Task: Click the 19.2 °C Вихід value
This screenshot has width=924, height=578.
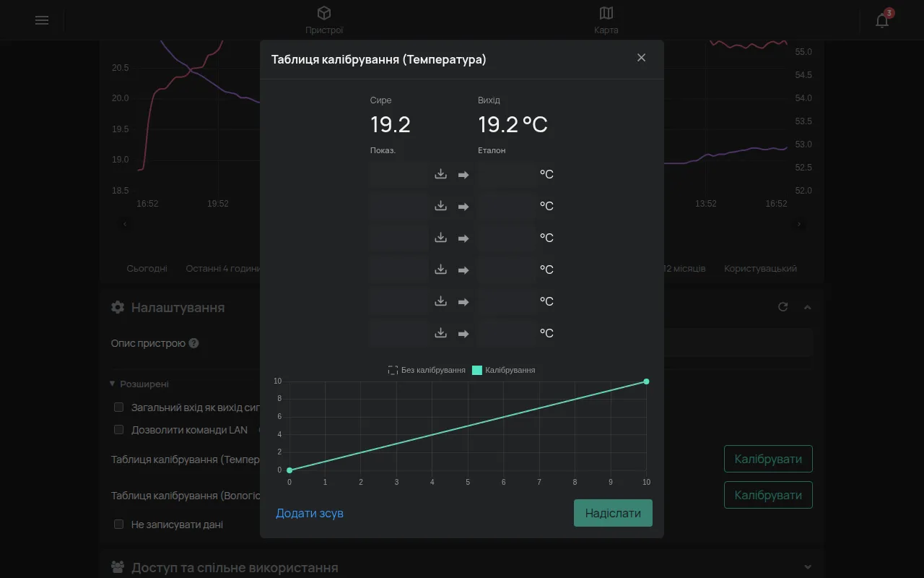Action: (x=513, y=124)
